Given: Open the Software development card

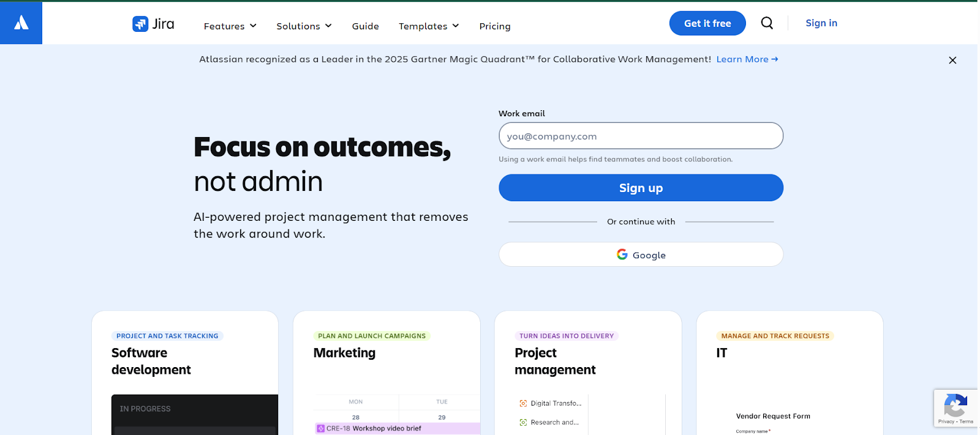Looking at the screenshot, I should [185, 373].
